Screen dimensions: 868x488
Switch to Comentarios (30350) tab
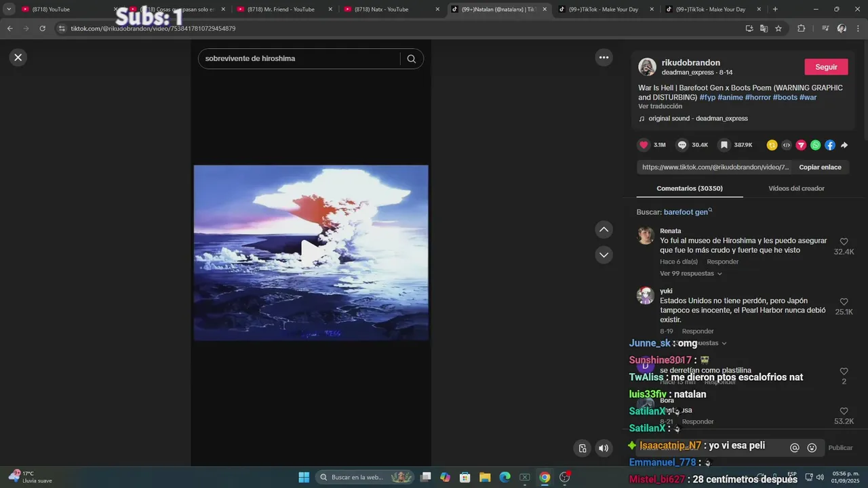click(690, 188)
